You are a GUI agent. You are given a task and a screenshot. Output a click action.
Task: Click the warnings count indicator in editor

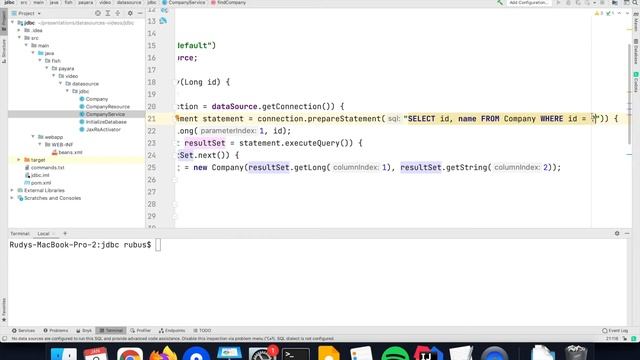[x=599, y=13]
